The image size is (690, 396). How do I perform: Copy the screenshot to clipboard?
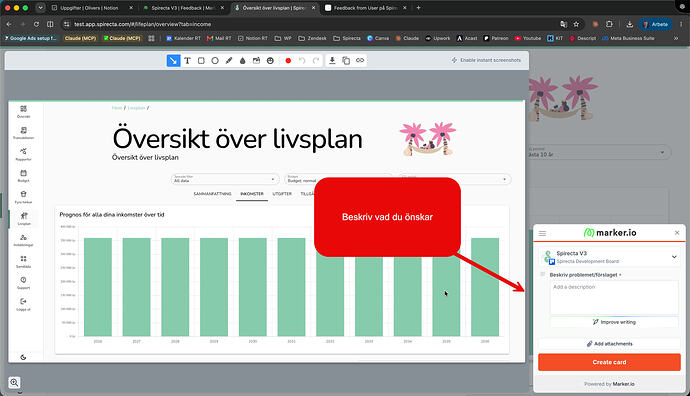(x=346, y=61)
